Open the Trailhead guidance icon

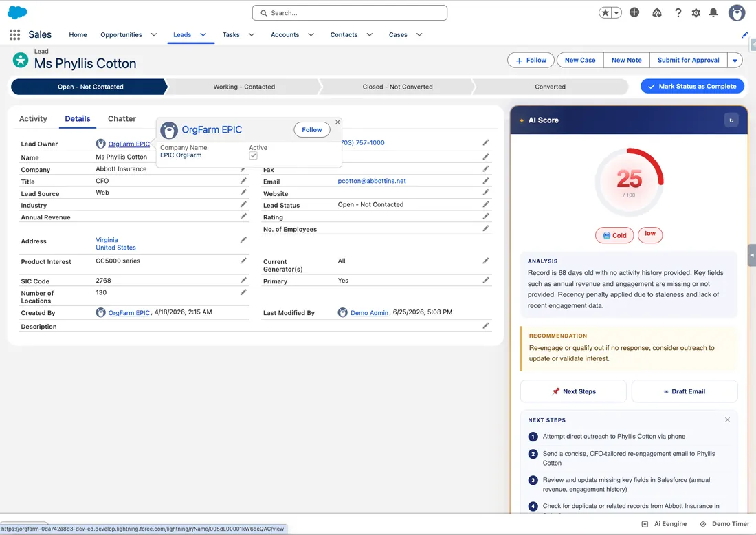(656, 13)
